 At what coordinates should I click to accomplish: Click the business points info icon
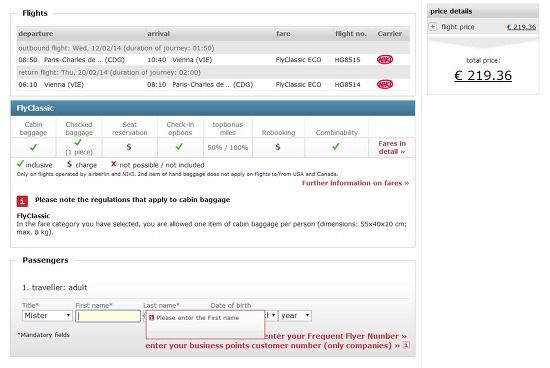click(405, 345)
